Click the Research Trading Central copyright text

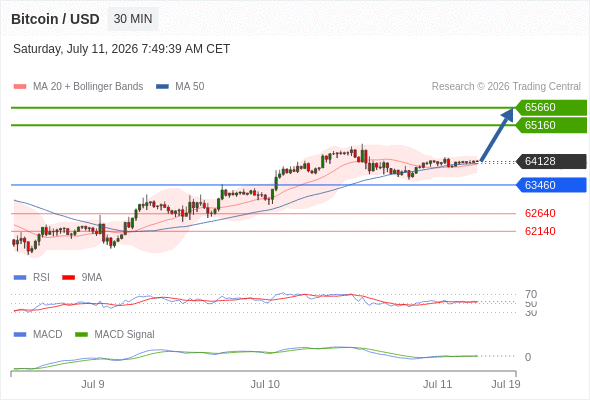point(506,87)
